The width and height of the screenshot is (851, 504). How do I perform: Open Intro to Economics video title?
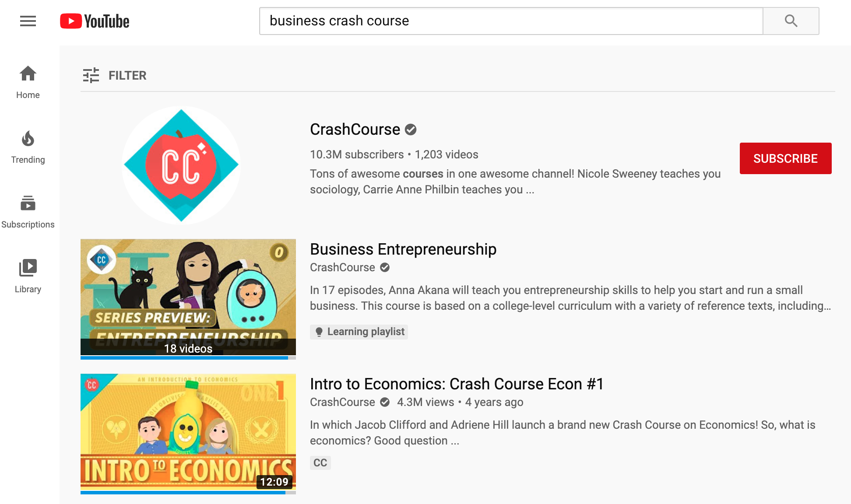[457, 384]
